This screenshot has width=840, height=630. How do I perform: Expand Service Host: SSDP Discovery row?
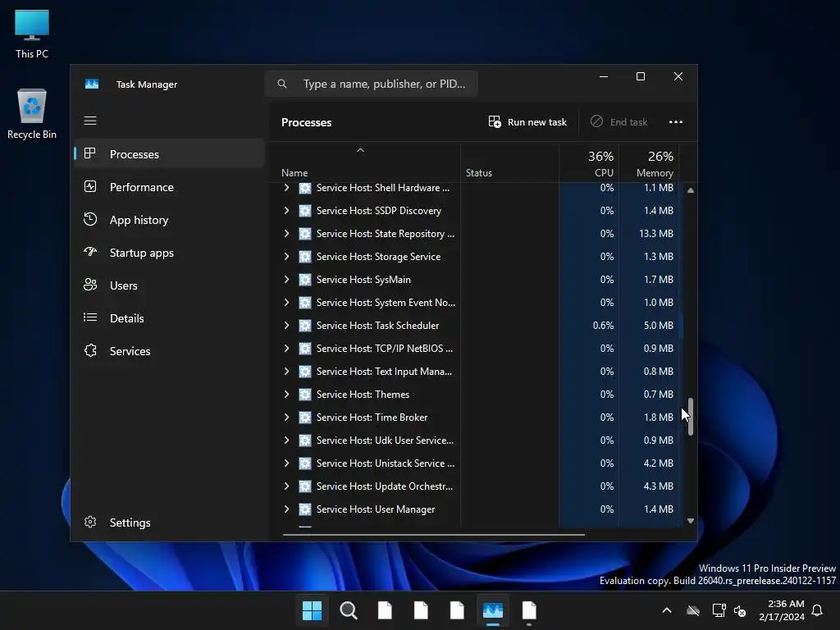tap(286, 211)
